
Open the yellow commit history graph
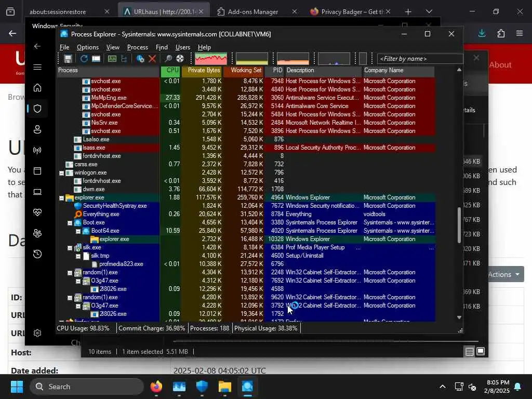[x=252, y=59]
